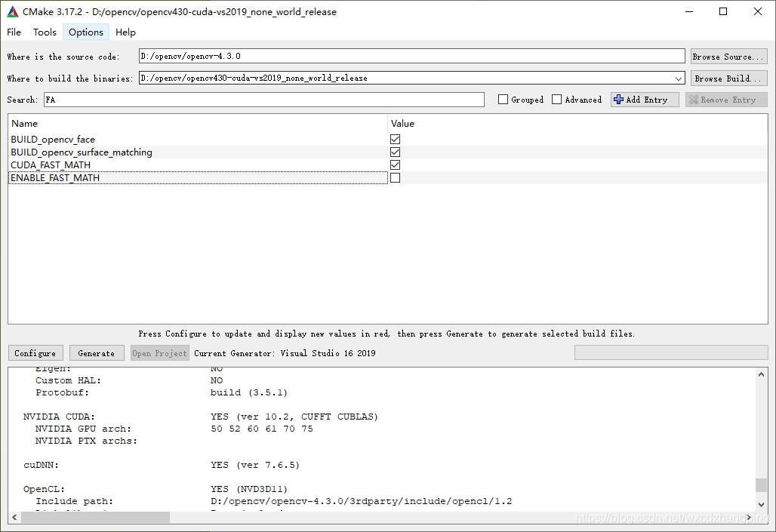Image resolution: width=776 pixels, height=532 pixels.
Task: Click the source code path field
Action: 411,56
